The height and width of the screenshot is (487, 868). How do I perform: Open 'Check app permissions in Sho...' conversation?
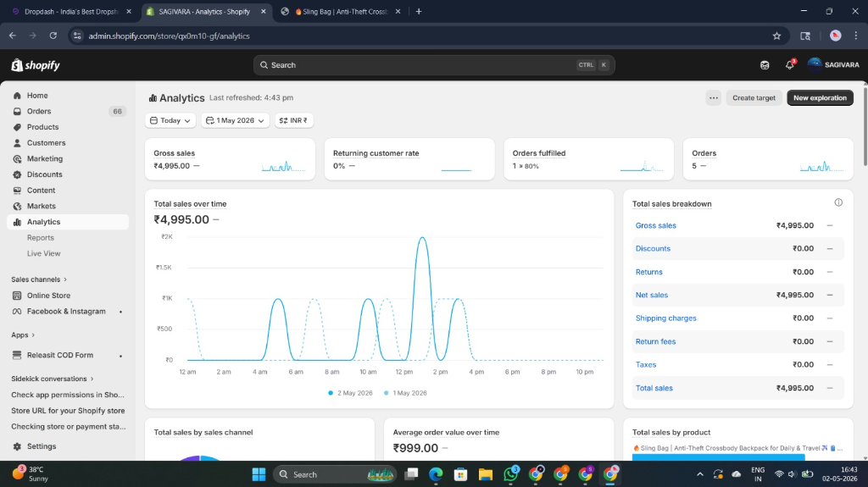click(x=68, y=395)
